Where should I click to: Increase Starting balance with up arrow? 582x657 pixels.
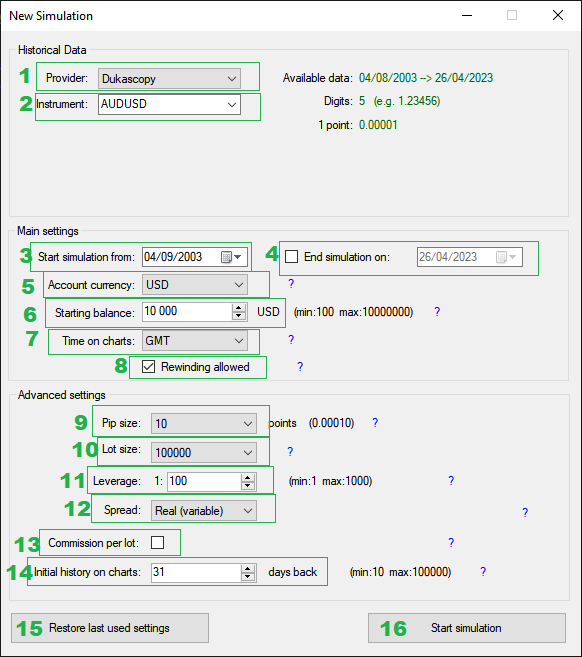click(x=239, y=308)
